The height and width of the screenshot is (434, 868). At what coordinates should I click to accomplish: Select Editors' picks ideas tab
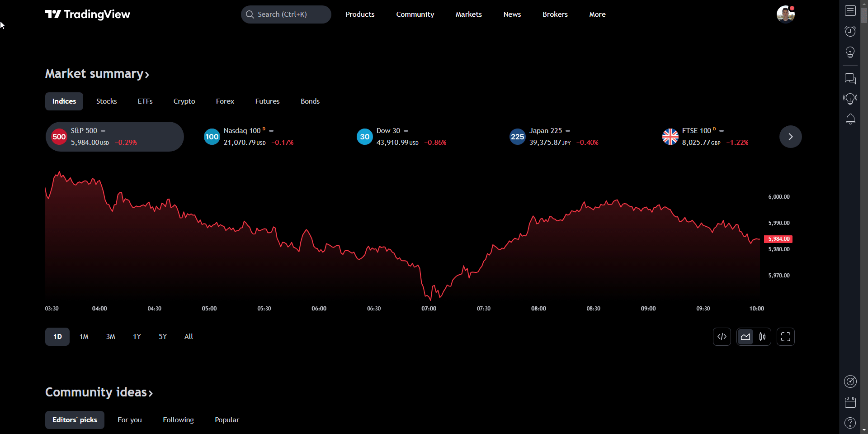point(75,420)
